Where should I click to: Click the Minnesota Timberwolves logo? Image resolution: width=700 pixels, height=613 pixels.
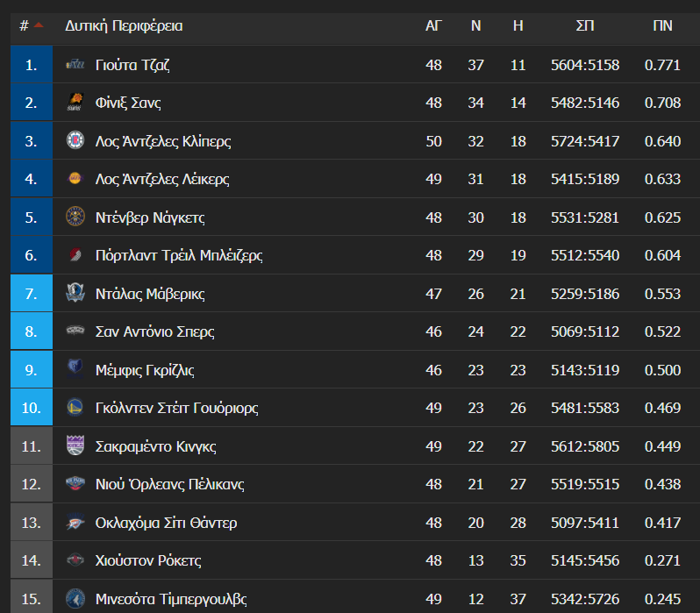(x=75, y=598)
